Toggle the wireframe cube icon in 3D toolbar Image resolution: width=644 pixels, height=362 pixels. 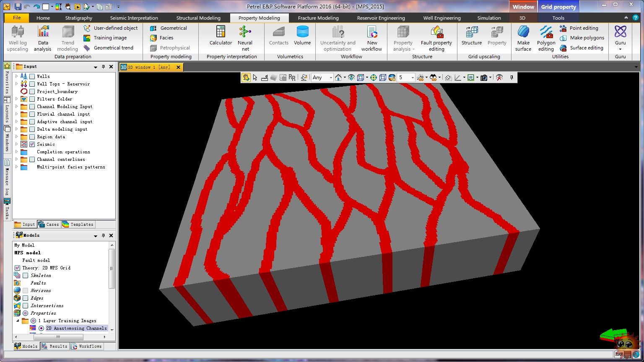pyautogui.click(x=383, y=78)
